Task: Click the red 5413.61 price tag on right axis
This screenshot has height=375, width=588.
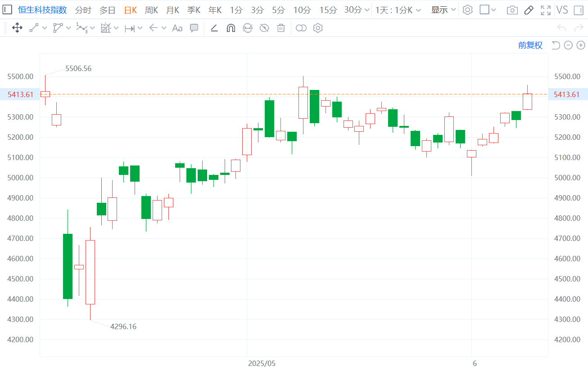Action: [x=568, y=94]
